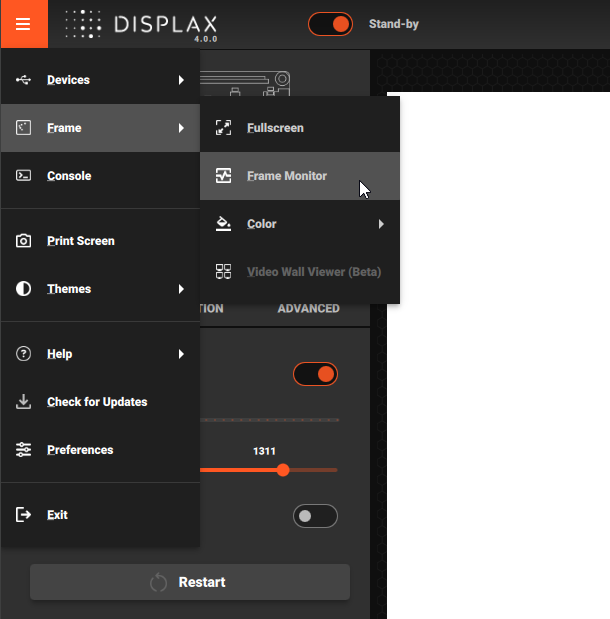Screen dimensions: 610x619
Task: Click the slider handle set to 1311
Action: [283, 469]
